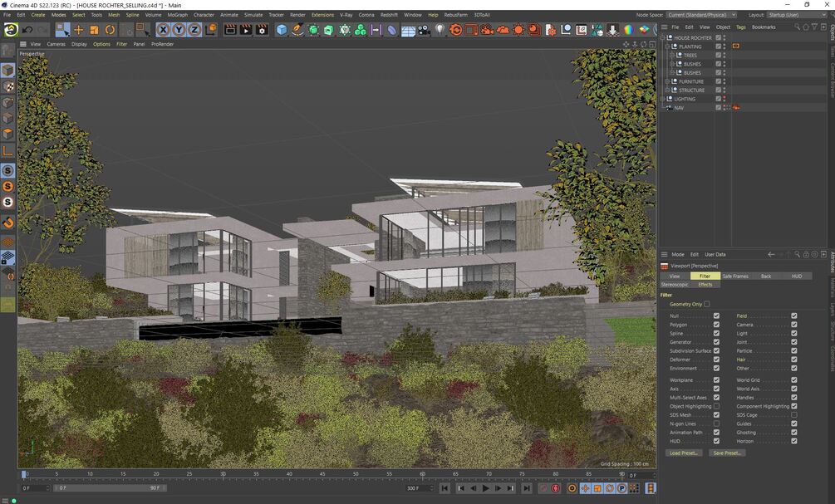This screenshot has height=504, width=835.
Task: Enable N-gon Lines checkbox
Action: [716, 423]
